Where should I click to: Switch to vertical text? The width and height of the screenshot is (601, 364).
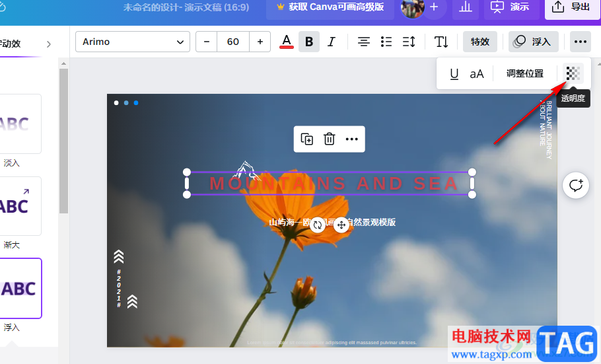pos(441,42)
